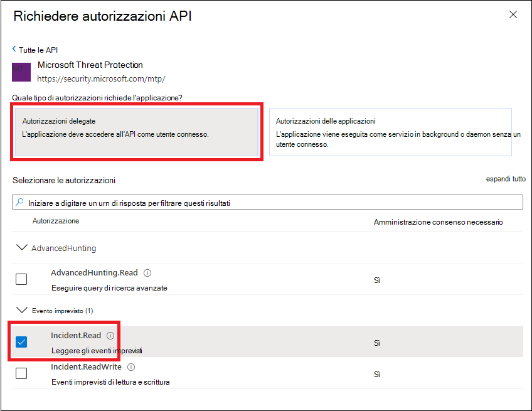This screenshot has height=411, width=532.
Task: Click 'Leggere gli eventi imprevisti' description
Action: click(97, 351)
